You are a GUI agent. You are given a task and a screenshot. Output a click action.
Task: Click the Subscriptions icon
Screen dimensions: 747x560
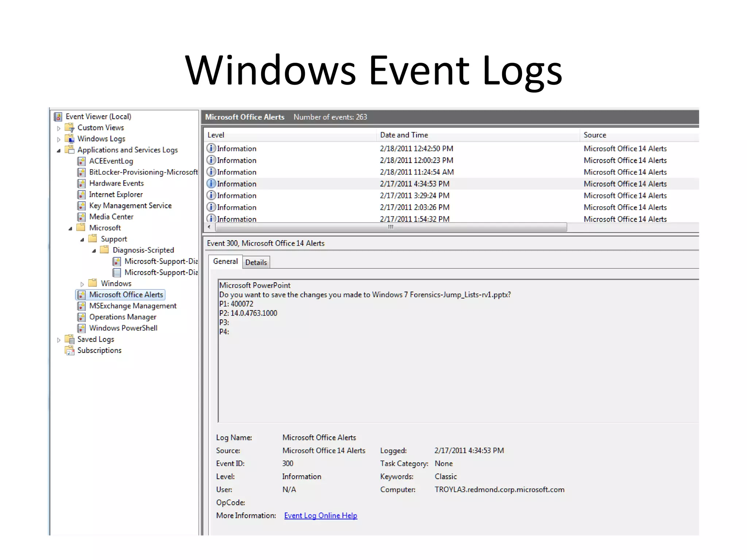(70, 350)
